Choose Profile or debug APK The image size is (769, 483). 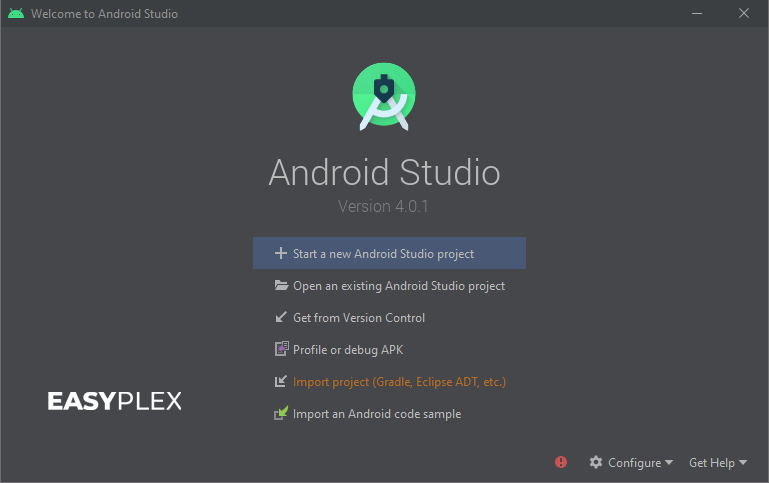click(x=389, y=350)
